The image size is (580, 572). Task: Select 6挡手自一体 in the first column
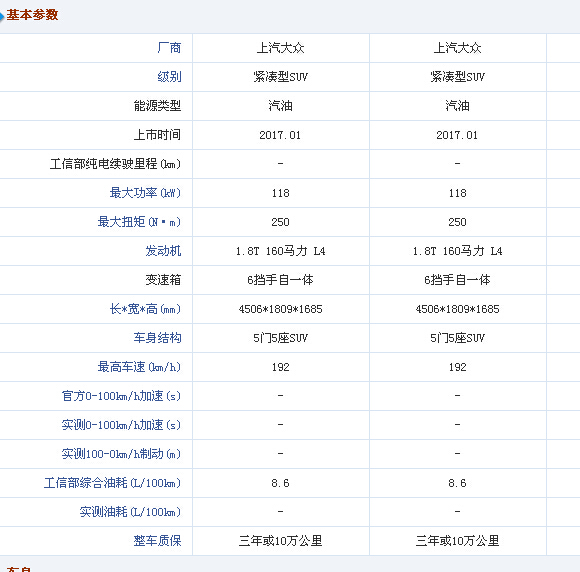(x=280, y=280)
